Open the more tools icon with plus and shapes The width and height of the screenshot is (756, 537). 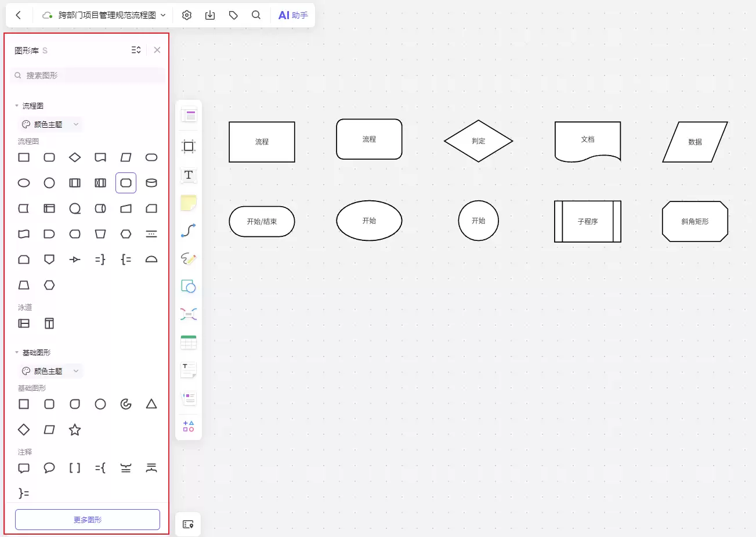(x=189, y=426)
